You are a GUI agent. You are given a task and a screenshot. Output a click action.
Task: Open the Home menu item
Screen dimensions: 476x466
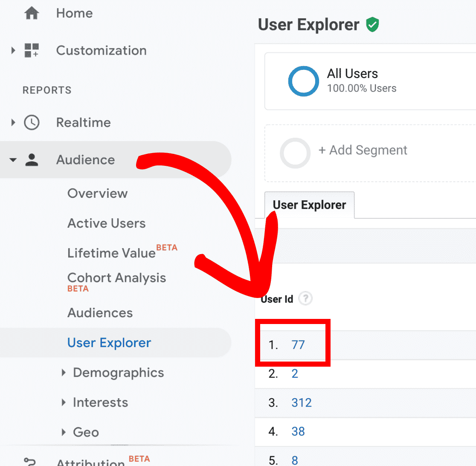(74, 13)
